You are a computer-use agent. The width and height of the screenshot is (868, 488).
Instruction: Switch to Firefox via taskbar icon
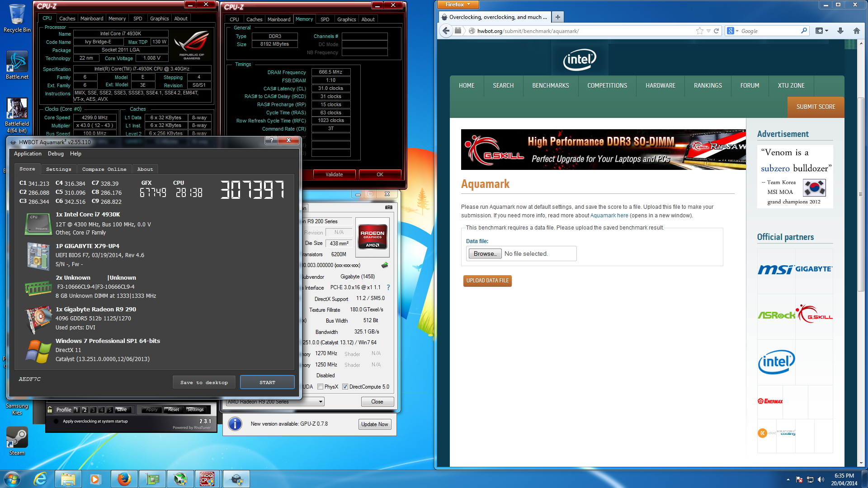[124, 479]
